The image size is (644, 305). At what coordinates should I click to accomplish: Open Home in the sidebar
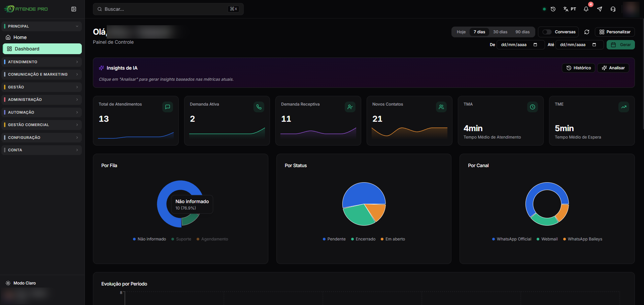click(x=42, y=37)
